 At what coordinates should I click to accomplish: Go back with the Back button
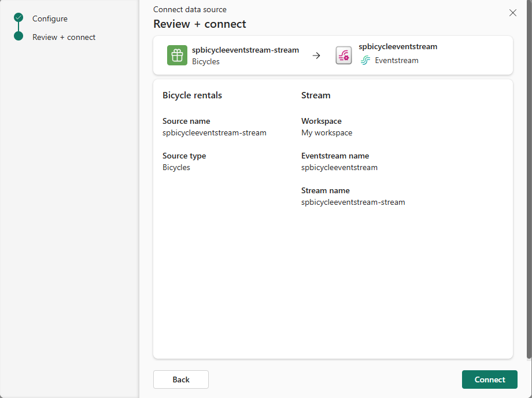pyautogui.click(x=181, y=379)
